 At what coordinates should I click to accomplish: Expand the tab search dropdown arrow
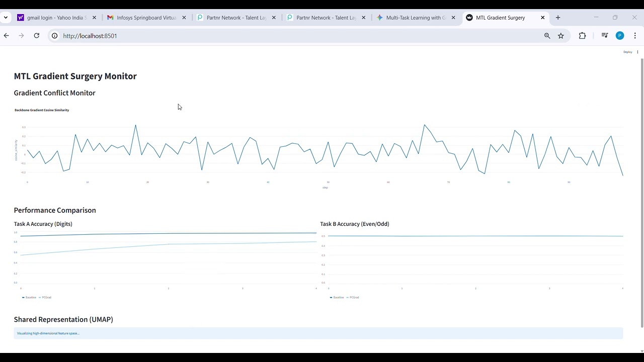point(6,18)
